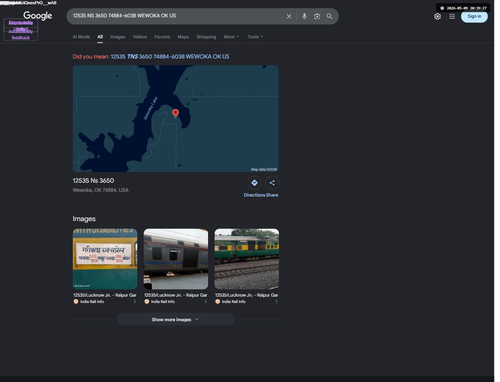This screenshot has width=500, height=382.
Task: Click the feedback link at top left
Action: (x=21, y=38)
